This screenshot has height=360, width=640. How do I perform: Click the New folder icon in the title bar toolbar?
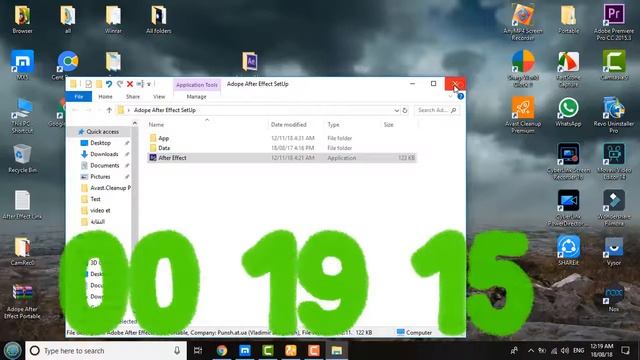point(99,84)
